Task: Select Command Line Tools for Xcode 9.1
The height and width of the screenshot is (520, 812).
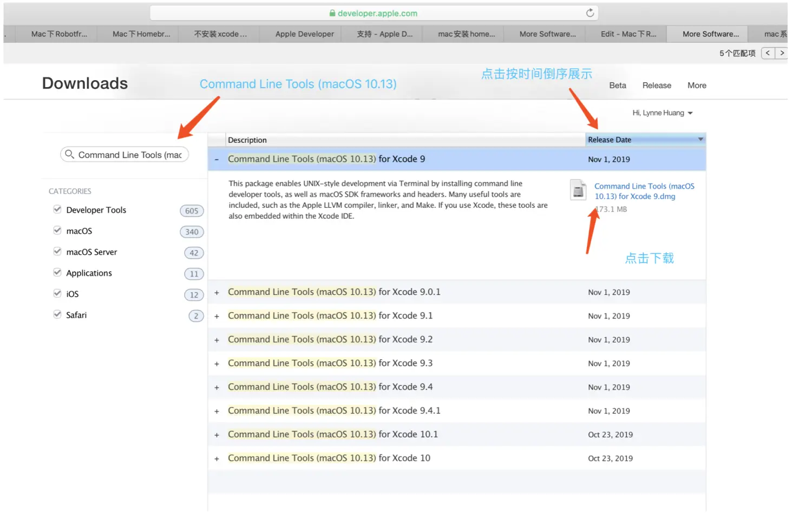Action: [x=330, y=316]
